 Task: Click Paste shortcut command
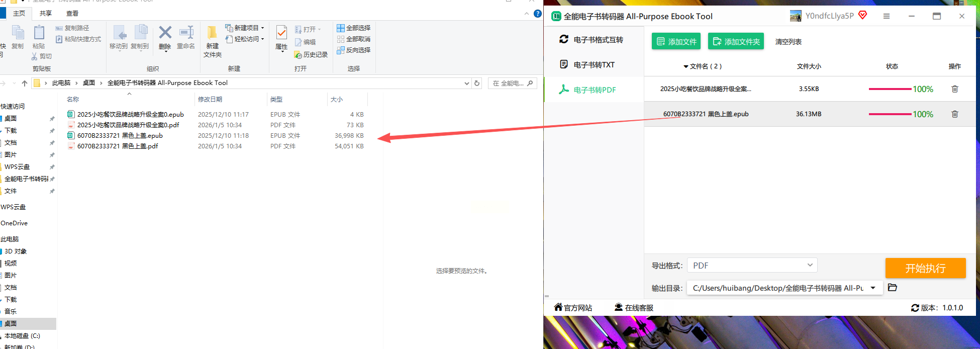78,39
